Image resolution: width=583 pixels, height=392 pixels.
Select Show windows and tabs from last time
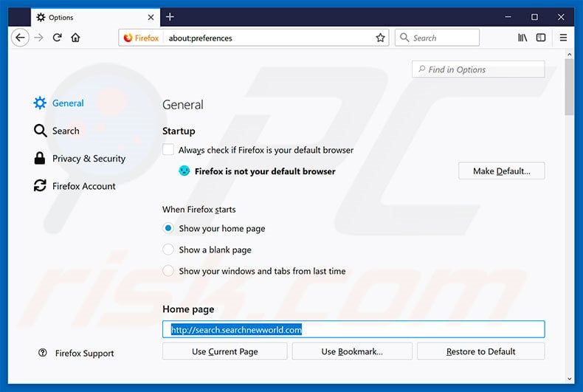click(x=168, y=271)
